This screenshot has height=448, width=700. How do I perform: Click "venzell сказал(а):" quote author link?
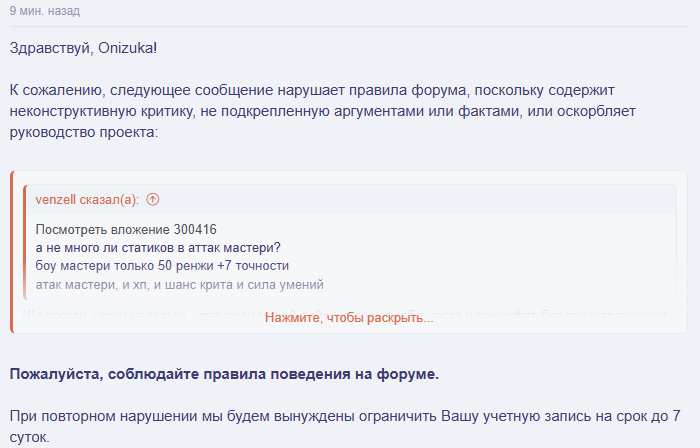point(87,199)
